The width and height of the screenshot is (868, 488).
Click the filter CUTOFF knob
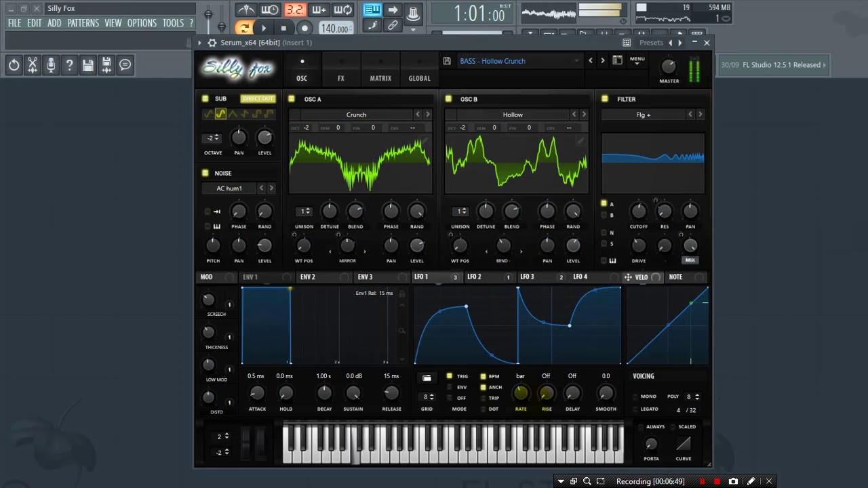(638, 211)
